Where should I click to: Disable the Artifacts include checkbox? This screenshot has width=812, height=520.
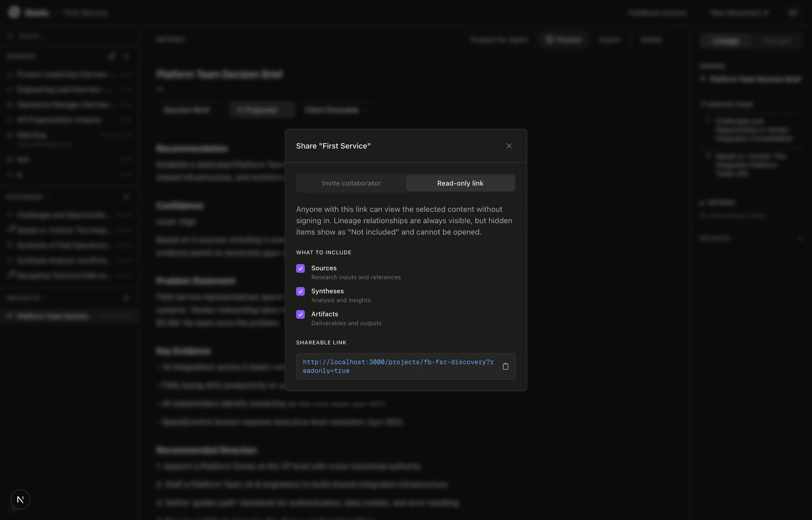pyautogui.click(x=300, y=314)
